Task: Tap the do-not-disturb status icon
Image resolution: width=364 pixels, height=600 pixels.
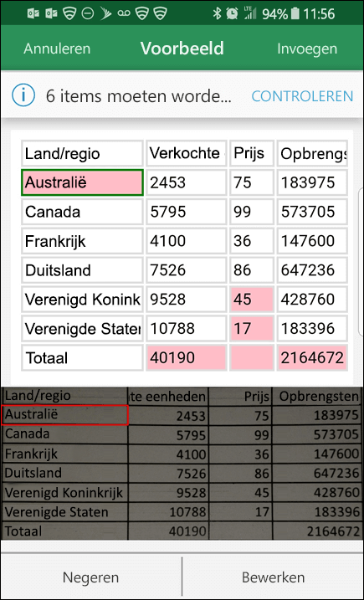Action: (88, 14)
